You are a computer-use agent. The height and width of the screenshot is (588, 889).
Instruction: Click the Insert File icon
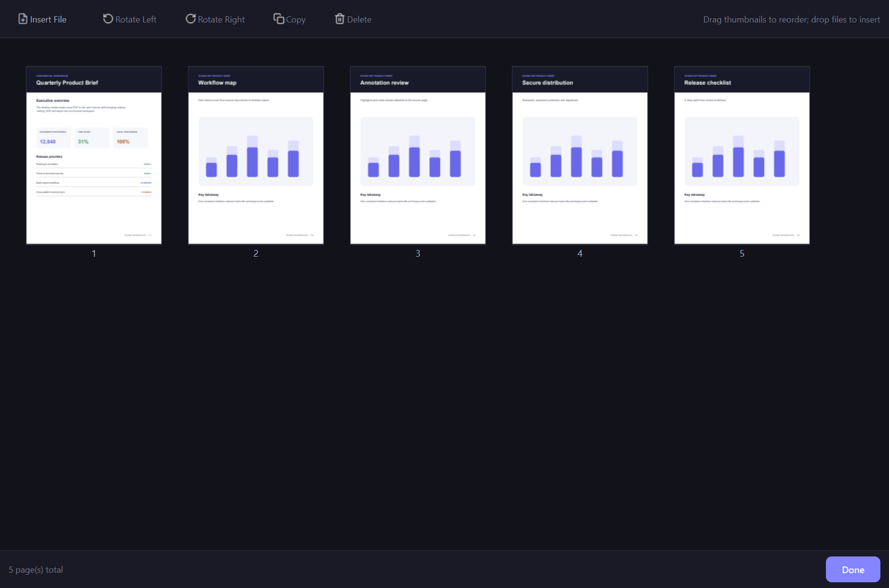[x=22, y=19]
